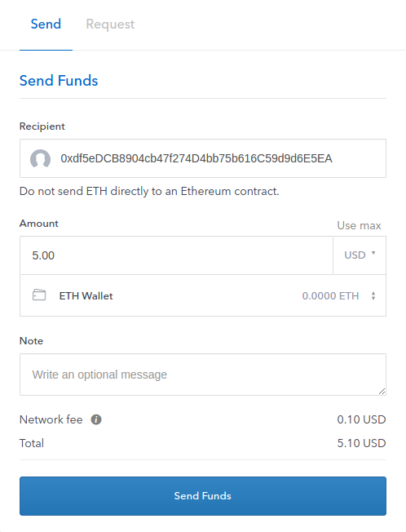Click the wallet selector up-down arrows
This screenshot has height=532, width=406.
(x=373, y=296)
